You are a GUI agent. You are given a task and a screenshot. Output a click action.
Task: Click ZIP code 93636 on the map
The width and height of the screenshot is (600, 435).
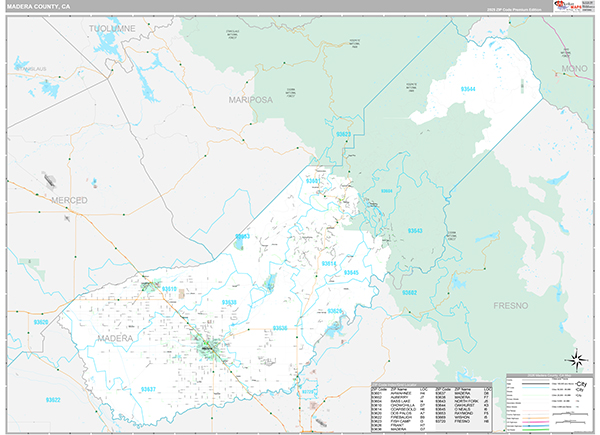(280, 328)
